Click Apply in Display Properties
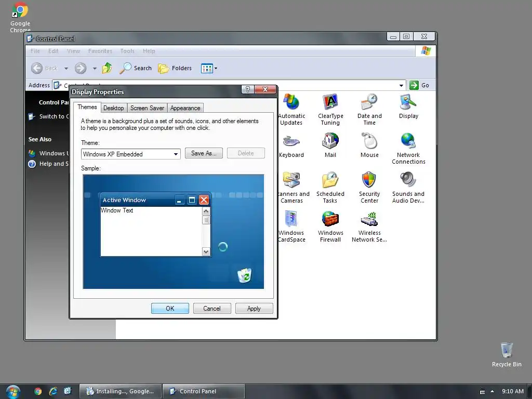This screenshot has width=532, height=399. click(254, 309)
